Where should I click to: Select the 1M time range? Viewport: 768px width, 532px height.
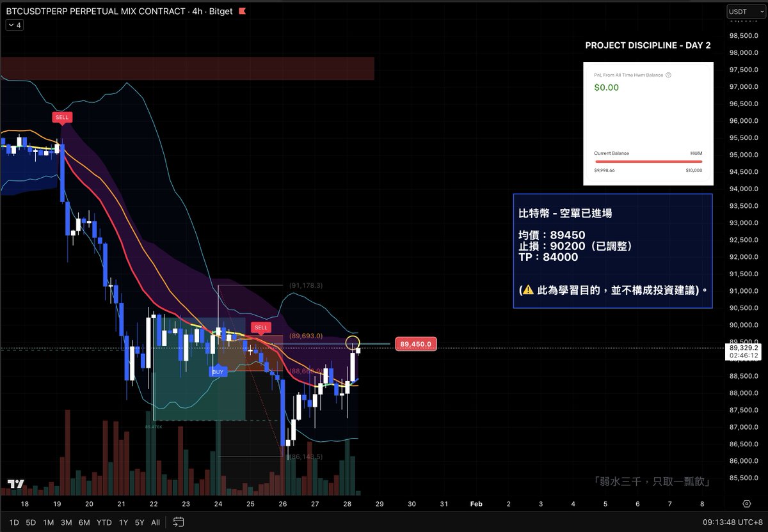pos(48,522)
